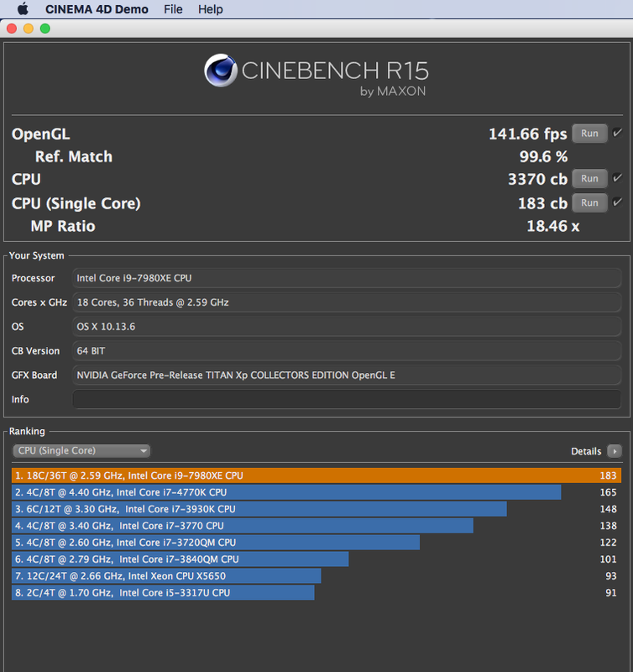633x672 pixels.
Task: Open the CINEMA 4D Demo menu
Action: coord(97,9)
